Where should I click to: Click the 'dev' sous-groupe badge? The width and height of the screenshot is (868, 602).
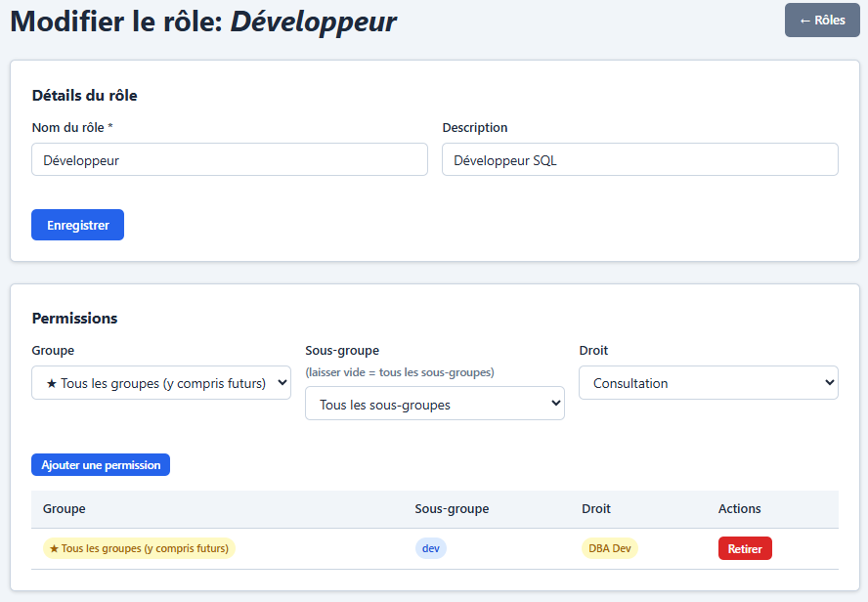(x=431, y=548)
